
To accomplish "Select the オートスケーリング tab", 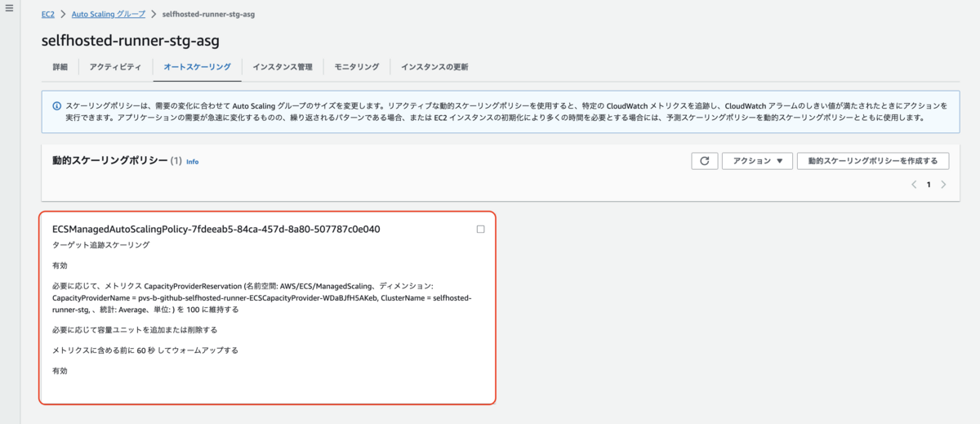I will click(x=197, y=67).
